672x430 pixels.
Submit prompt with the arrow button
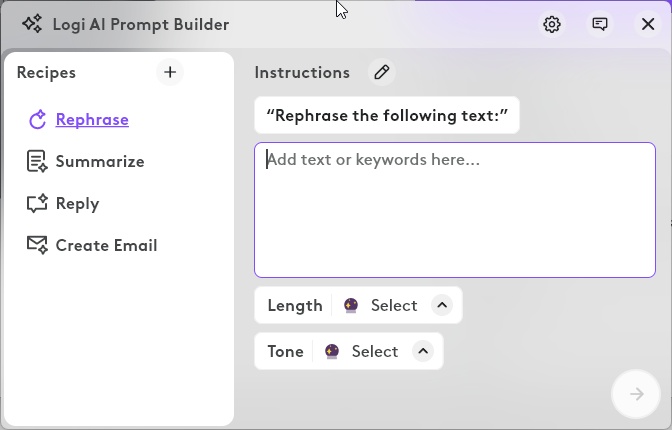(x=636, y=394)
